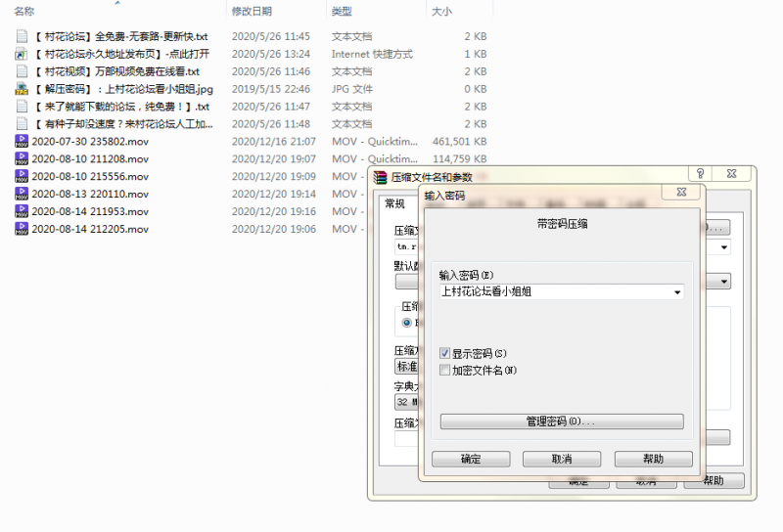Image resolution: width=783 pixels, height=532 pixels.
Task: Open the 标准 compression method combo box
Action: pos(407,367)
